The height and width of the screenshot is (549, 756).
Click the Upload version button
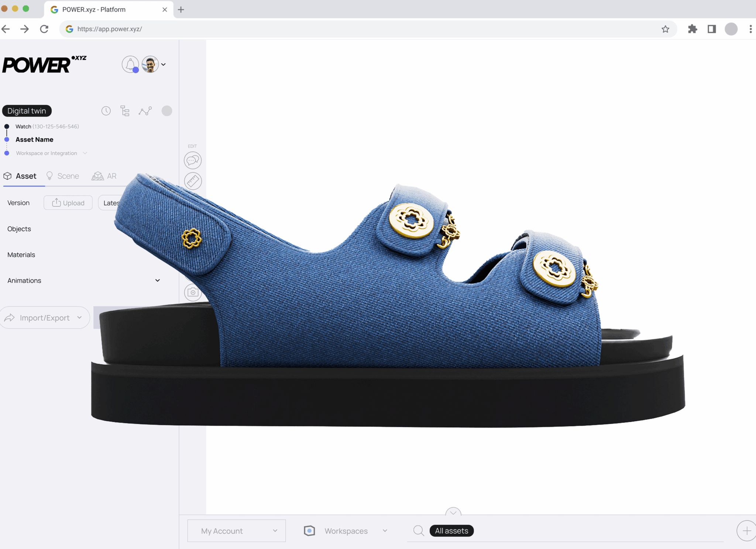[68, 203]
